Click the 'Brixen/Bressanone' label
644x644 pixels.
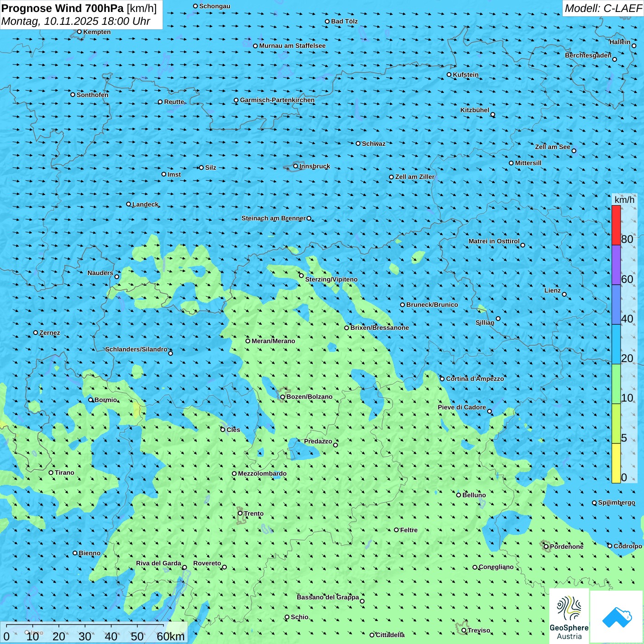[379, 328]
